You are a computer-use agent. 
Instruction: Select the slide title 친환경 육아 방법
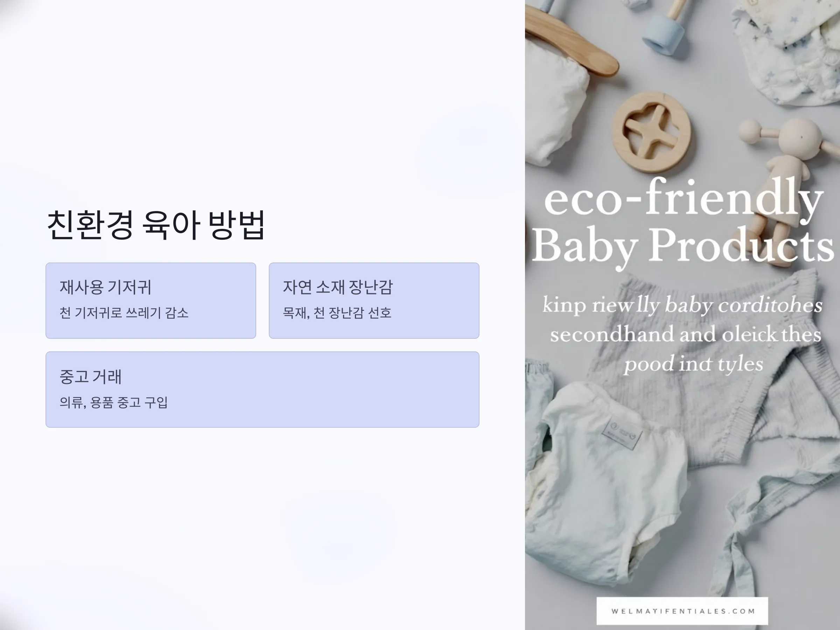[x=155, y=224]
